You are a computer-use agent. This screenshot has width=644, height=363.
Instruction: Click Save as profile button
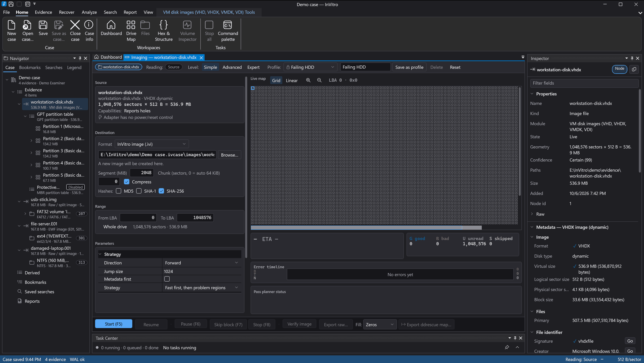[409, 67]
